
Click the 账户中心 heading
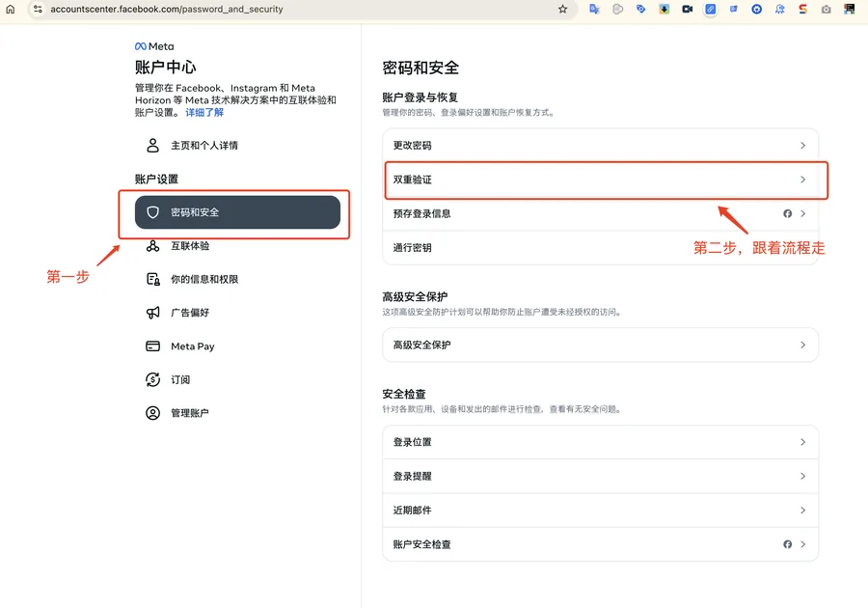coord(166,68)
